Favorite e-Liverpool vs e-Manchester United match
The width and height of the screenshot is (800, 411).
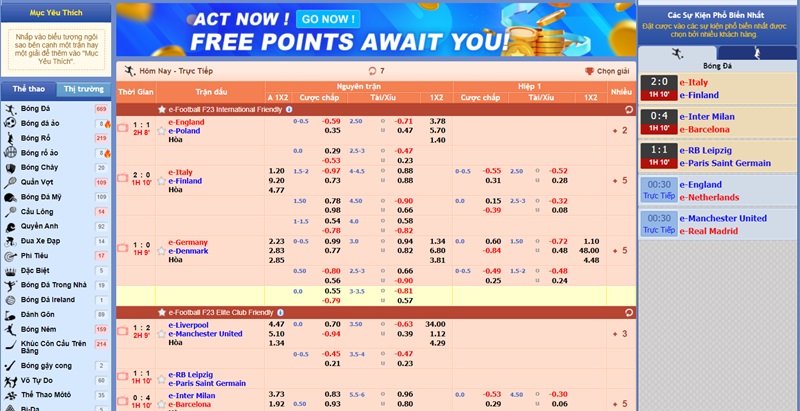click(x=162, y=334)
